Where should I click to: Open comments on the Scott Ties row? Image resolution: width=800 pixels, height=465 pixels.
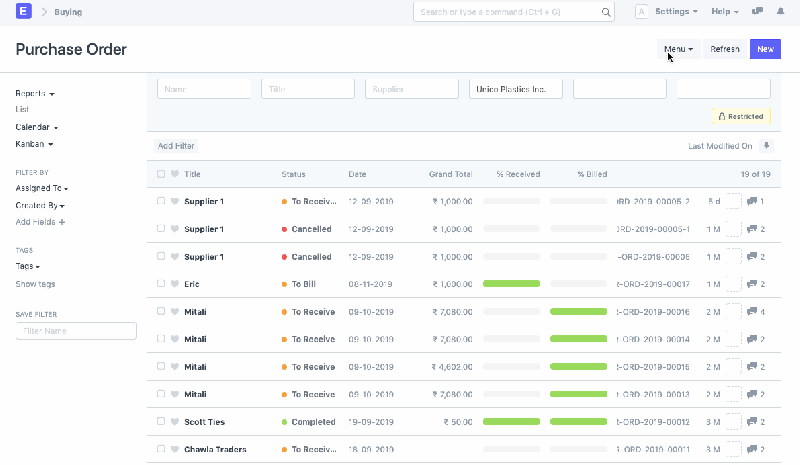click(x=756, y=422)
